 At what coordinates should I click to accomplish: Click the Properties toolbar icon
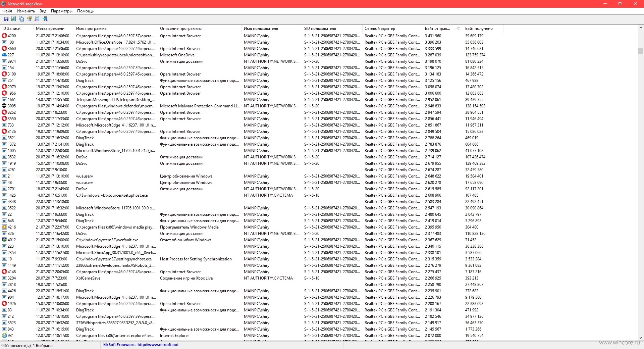[29, 19]
